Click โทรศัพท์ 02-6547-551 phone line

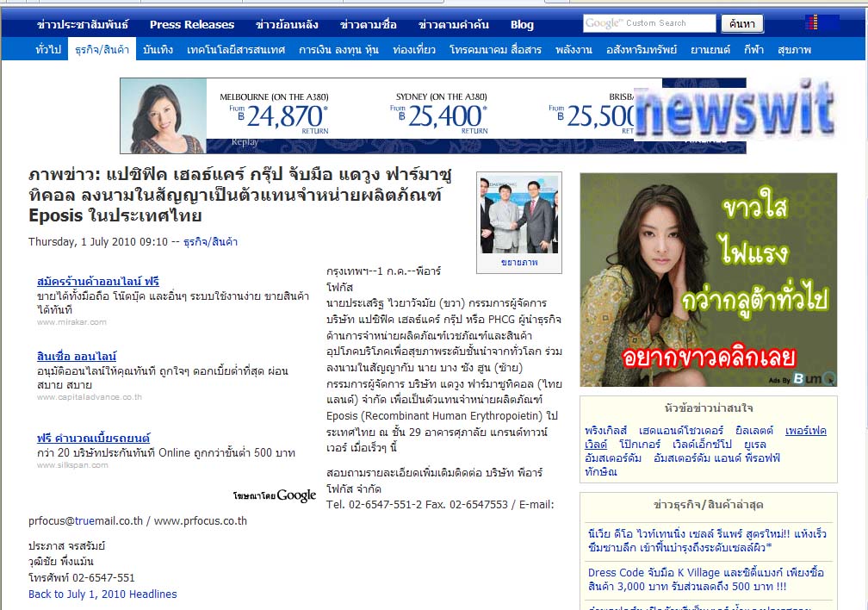tap(81, 578)
